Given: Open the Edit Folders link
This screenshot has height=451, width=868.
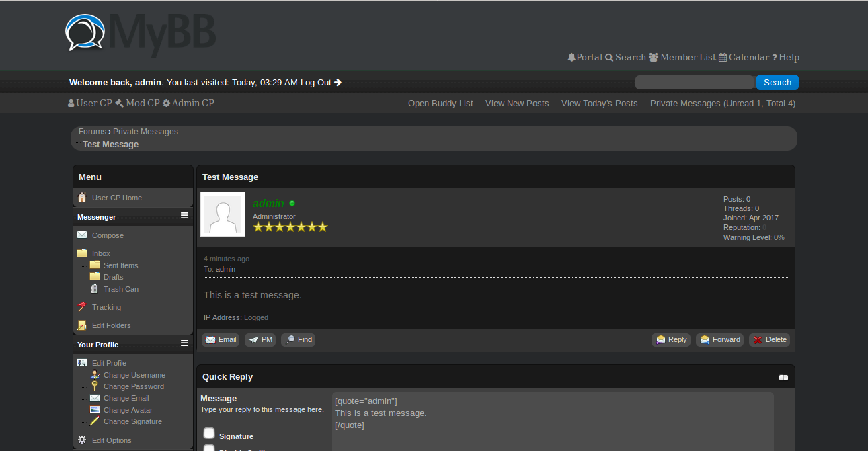Looking at the screenshot, I should pos(112,325).
